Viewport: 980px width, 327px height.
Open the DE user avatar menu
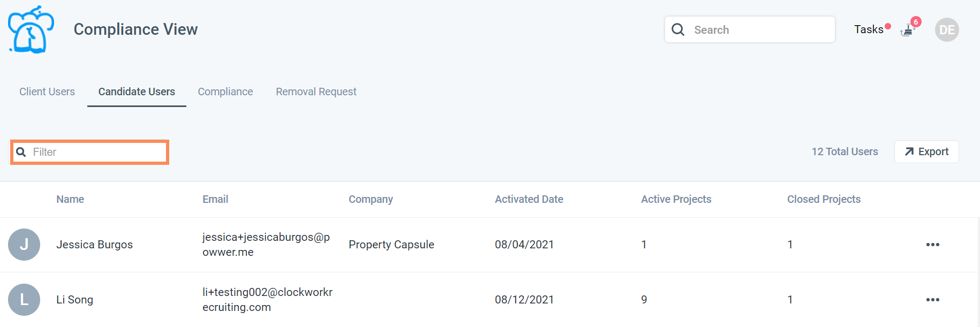[x=946, y=30]
